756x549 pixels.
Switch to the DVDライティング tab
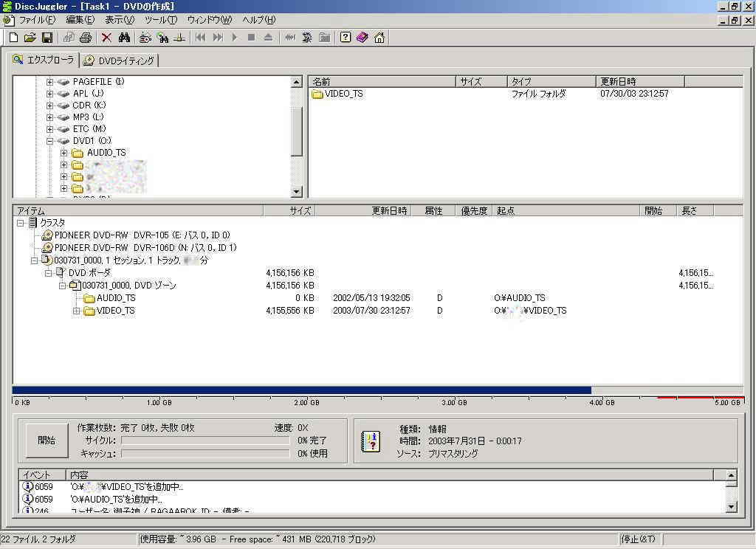click(x=119, y=61)
